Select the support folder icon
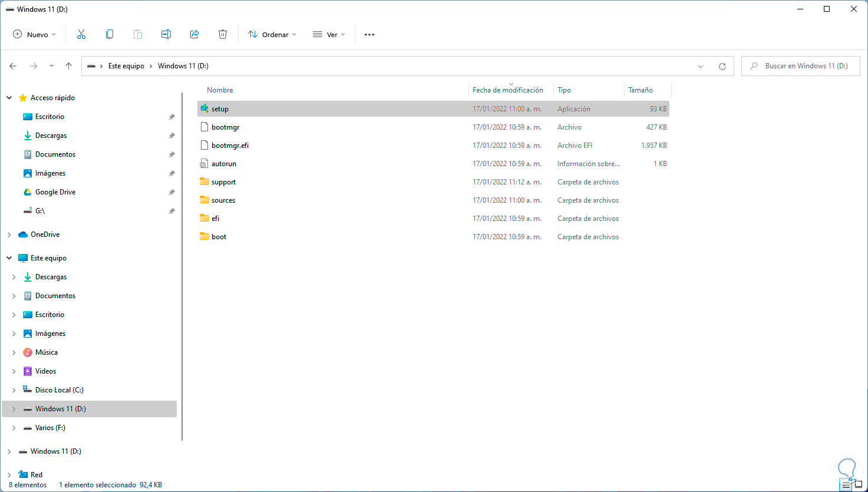Screen dimensions: 868x492 tap(204, 181)
